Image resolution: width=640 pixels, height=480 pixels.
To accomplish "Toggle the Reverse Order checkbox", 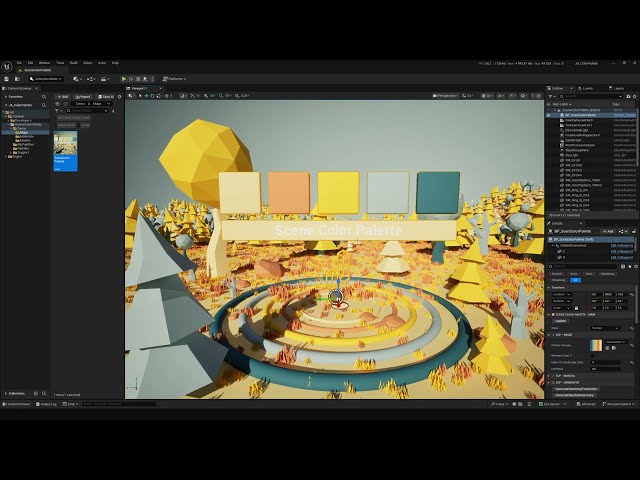I will point(592,356).
